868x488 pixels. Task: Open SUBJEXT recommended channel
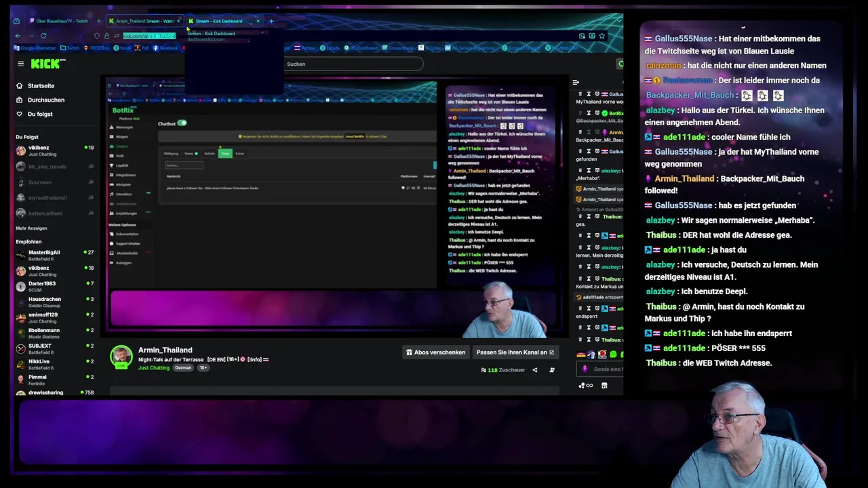coord(54,349)
